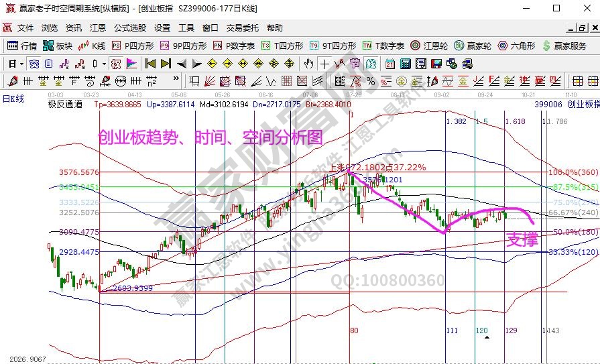600x364 pixels.
Task: Open the 交易委托 menu
Action: click(242, 28)
